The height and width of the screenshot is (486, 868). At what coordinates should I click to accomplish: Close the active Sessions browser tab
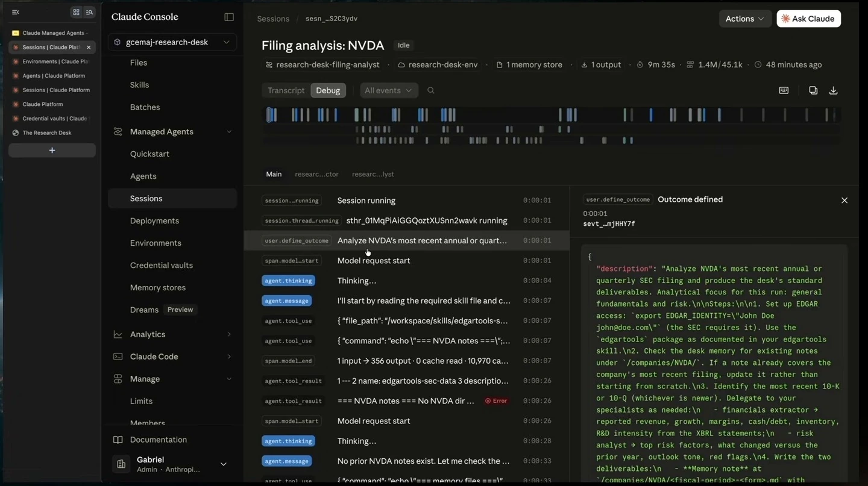point(89,47)
